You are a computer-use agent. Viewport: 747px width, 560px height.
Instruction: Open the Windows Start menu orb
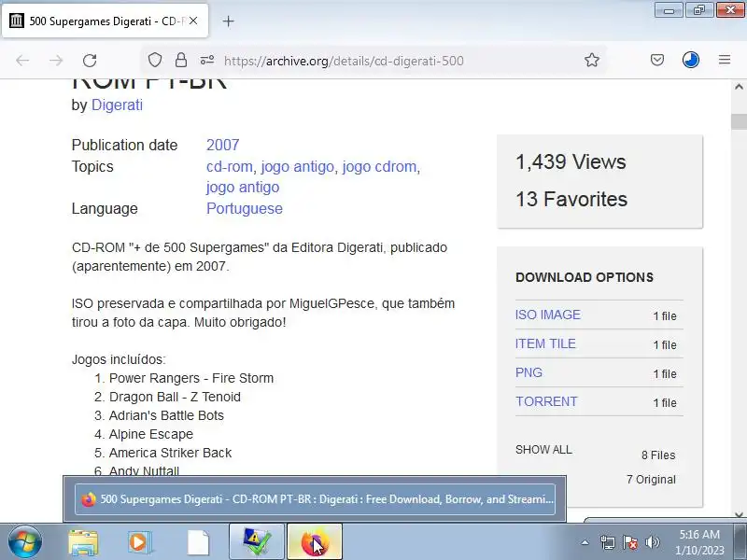point(24,542)
